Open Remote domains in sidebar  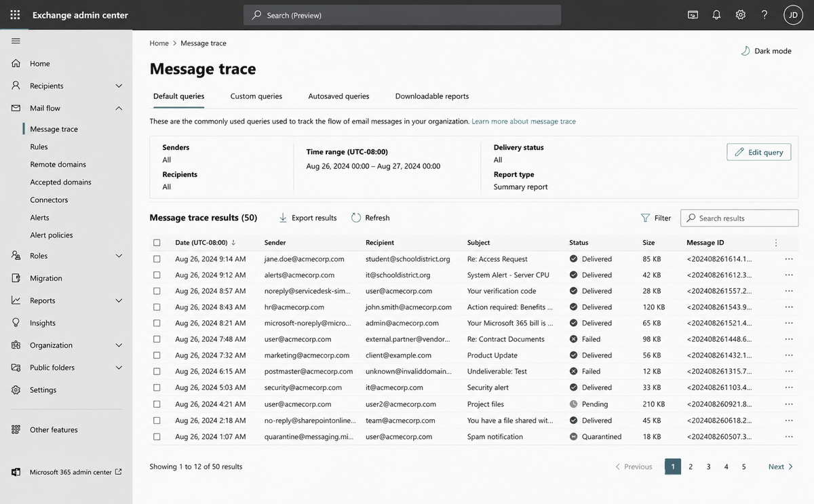click(58, 164)
